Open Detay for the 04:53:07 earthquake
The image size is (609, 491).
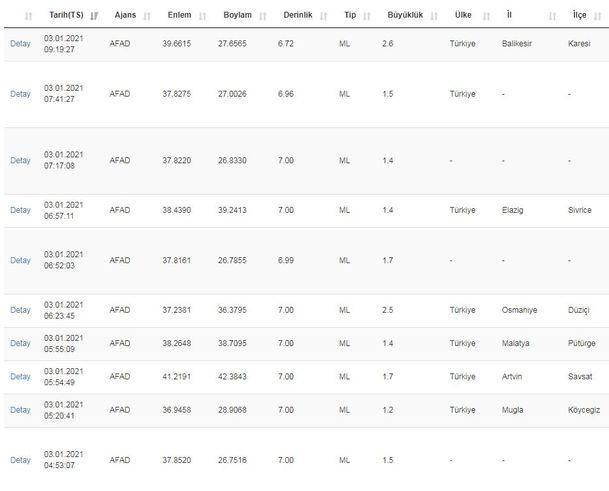[20, 460]
